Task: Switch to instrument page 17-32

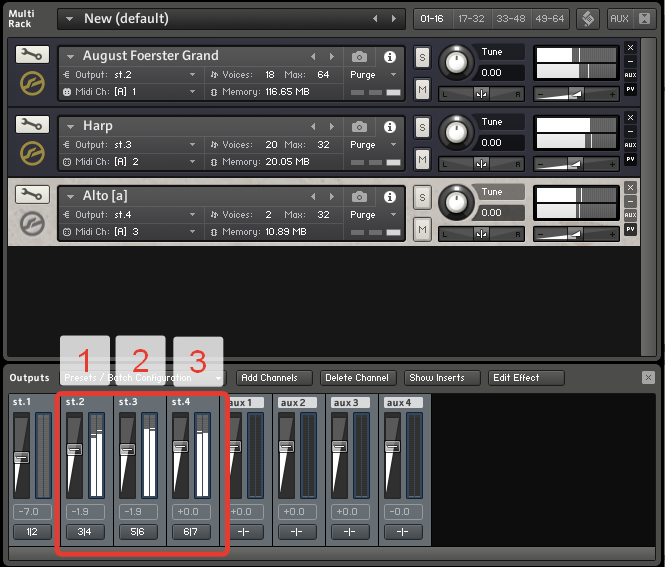Action: pyautogui.click(x=471, y=19)
